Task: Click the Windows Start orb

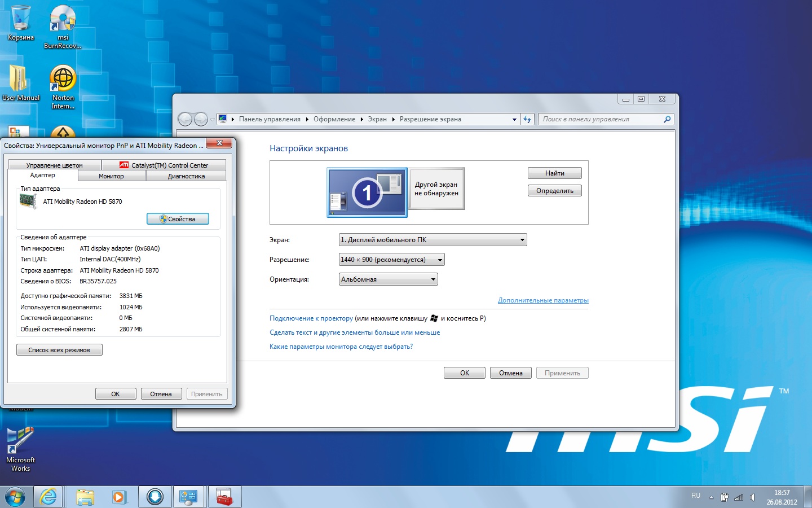Action: pos(15,497)
